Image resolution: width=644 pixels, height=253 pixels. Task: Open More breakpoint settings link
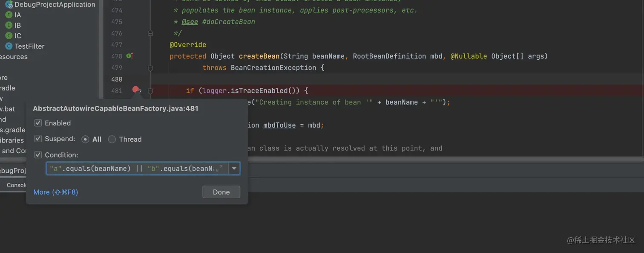pyautogui.click(x=55, y=192)
